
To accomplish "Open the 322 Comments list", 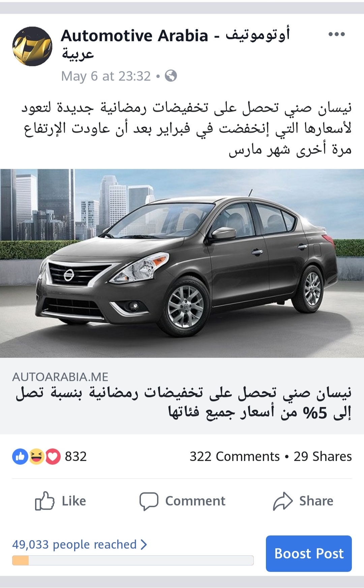I will [x=235, y=457].
